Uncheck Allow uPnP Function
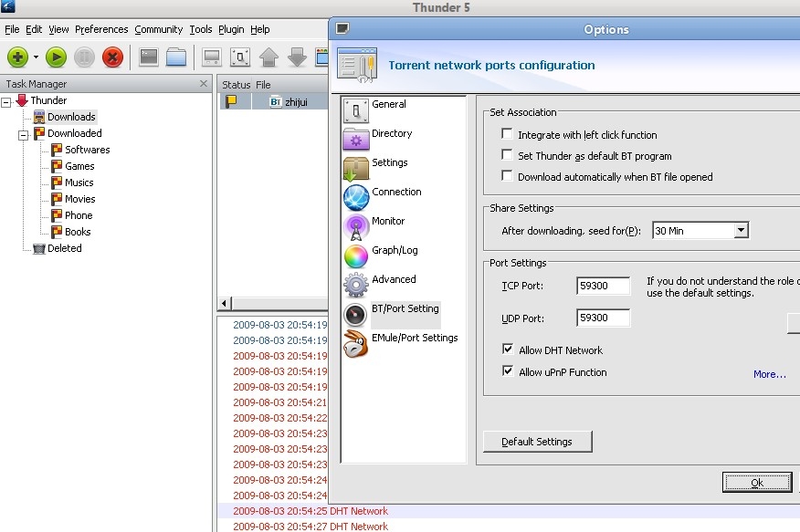Image resolution: width=800 pixels, height=532 pixels. click(x=508, y=371)
